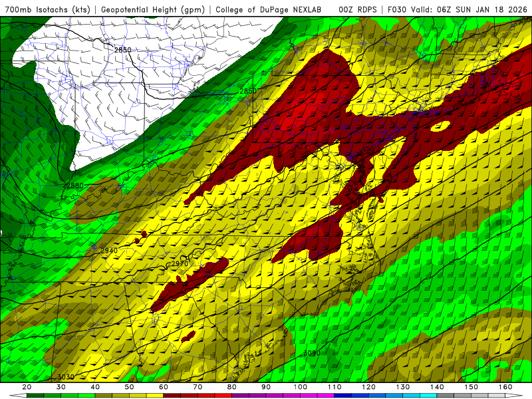Click the 'F030' forecast hour label

point(397,9)
